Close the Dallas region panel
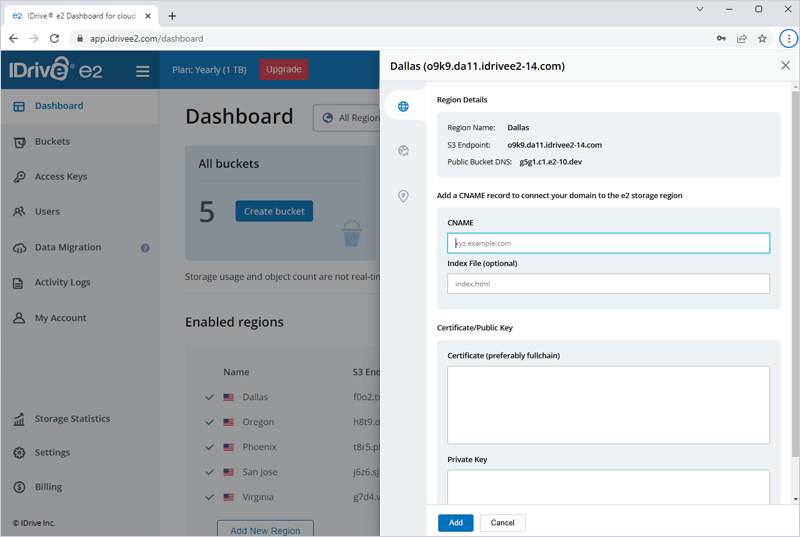The height and width of the screenshot is (537, 800). (x=785, y=65)
